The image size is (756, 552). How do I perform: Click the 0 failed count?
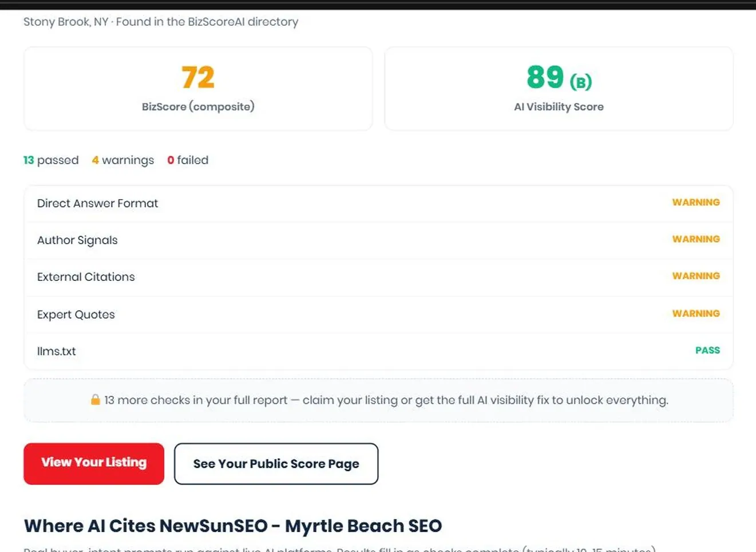(188, 160)
